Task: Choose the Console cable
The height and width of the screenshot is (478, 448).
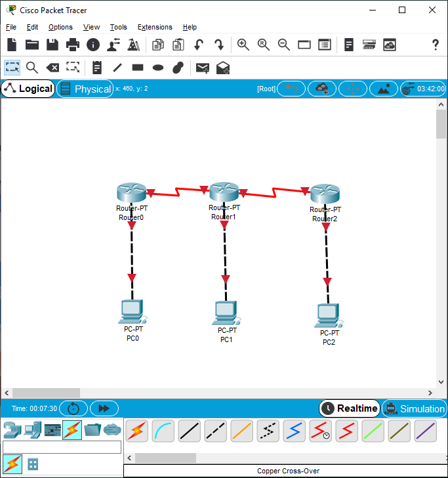Action: click(x=163, y=431)
